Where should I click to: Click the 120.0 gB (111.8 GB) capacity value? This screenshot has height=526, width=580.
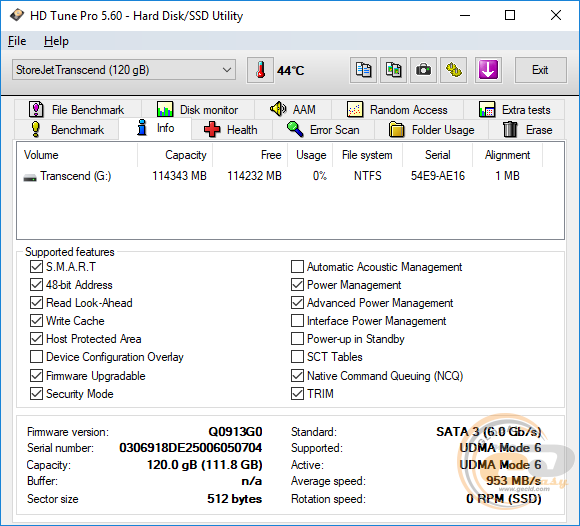coord(205,465)
